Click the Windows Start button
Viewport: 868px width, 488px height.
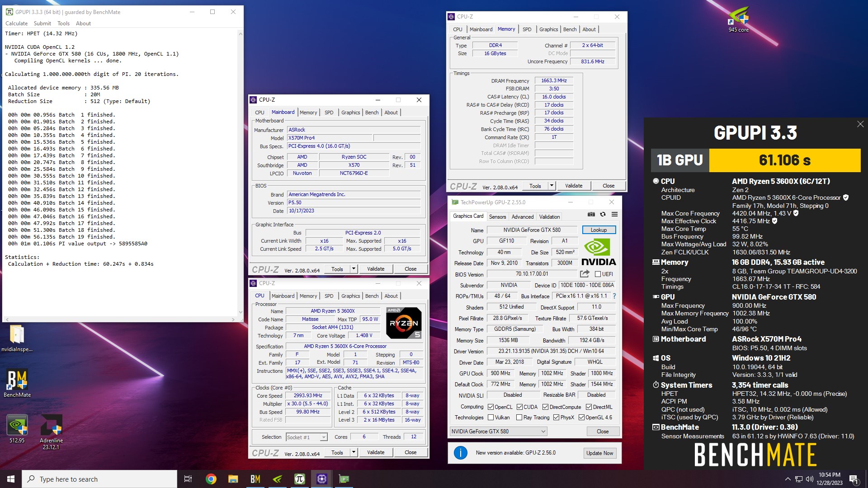11,479
